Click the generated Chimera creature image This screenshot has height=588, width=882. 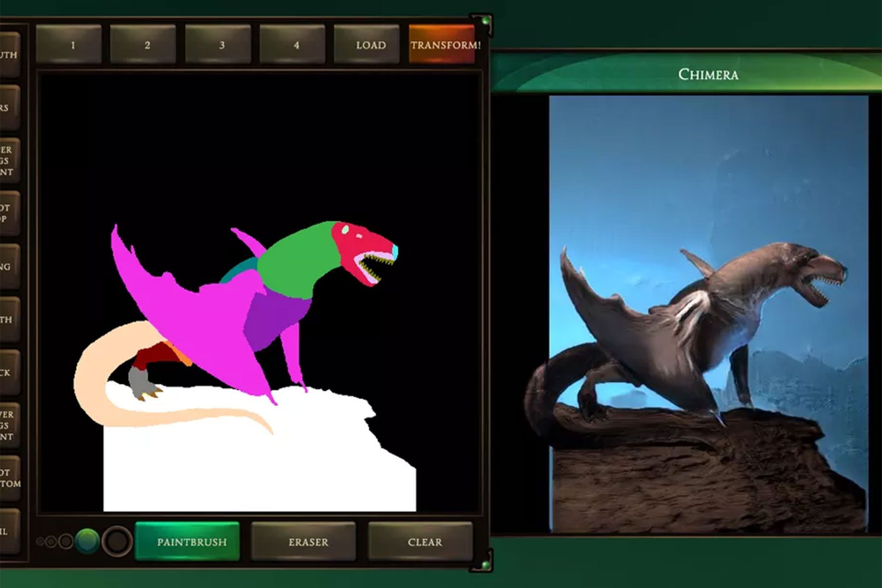coord(708,314)
